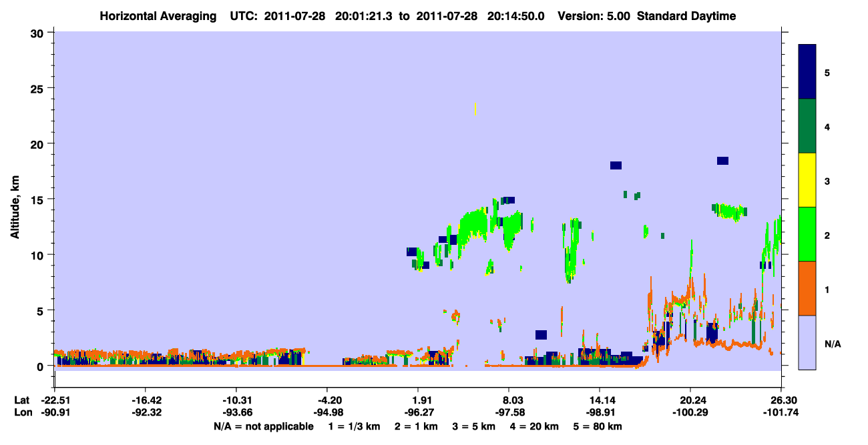The height and width of the screenshot is (445, 868).
Task: Click the latitude value -10.31
Action: 236,400
